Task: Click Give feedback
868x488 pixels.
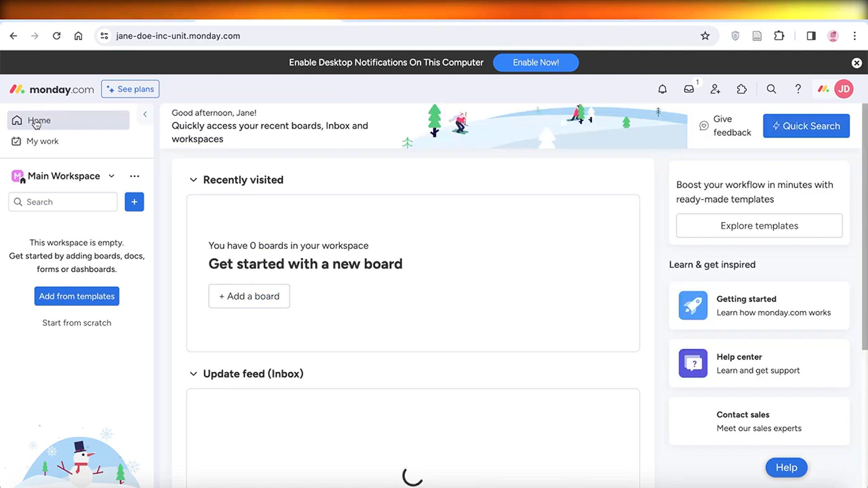Action: pos(725,126)
